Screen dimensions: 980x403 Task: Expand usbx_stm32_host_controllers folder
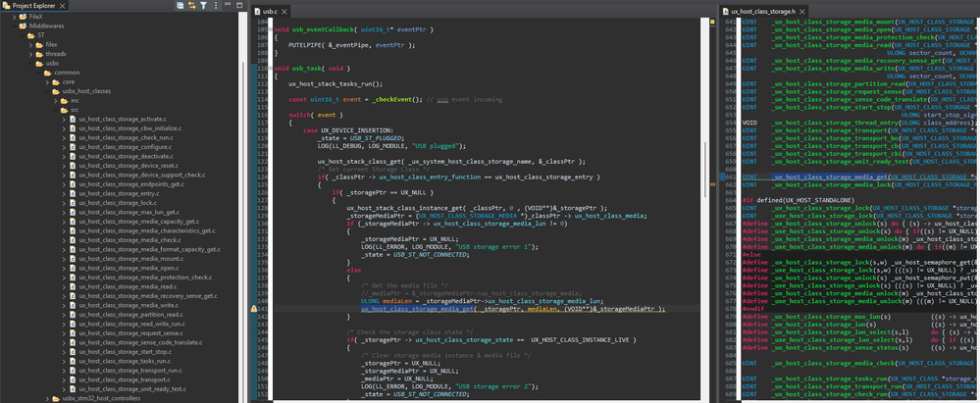click(x=47, y=399)
